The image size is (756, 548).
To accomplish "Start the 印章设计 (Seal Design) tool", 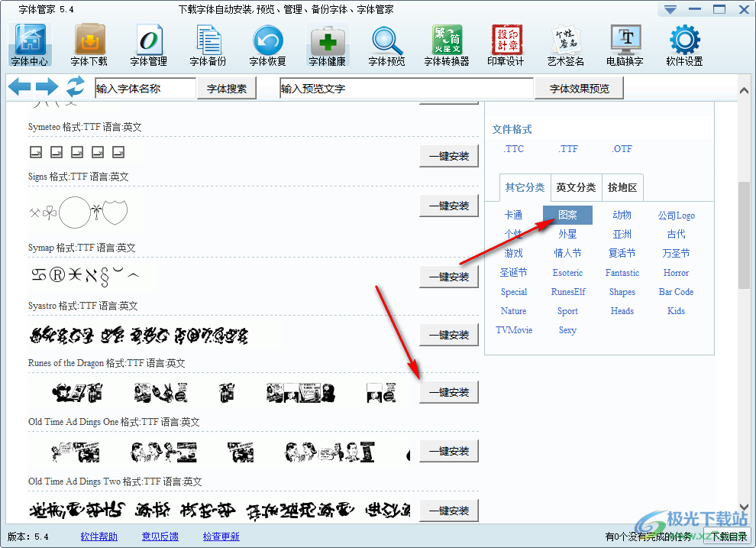I will coord(505,44).
